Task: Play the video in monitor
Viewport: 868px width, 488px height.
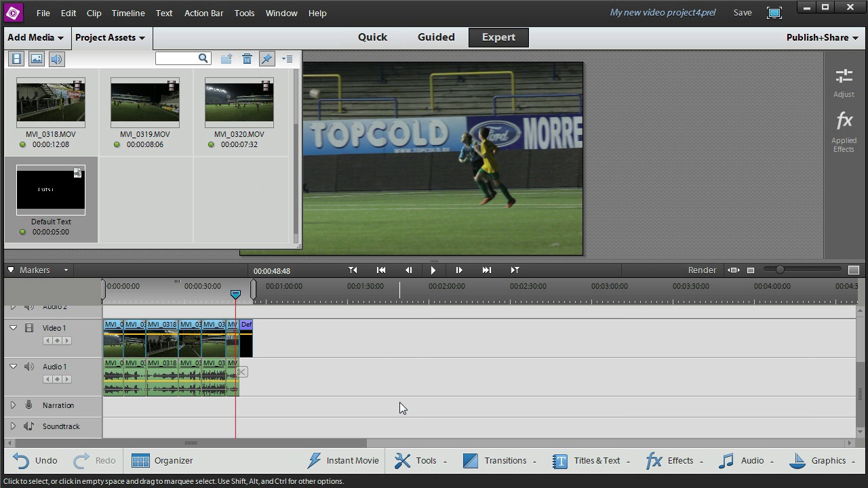Action: [433, 270]
